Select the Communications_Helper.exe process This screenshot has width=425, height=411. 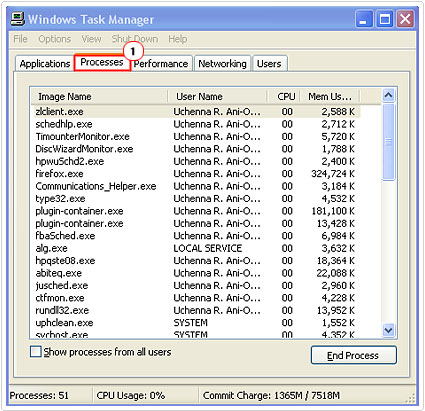point(196,186)
